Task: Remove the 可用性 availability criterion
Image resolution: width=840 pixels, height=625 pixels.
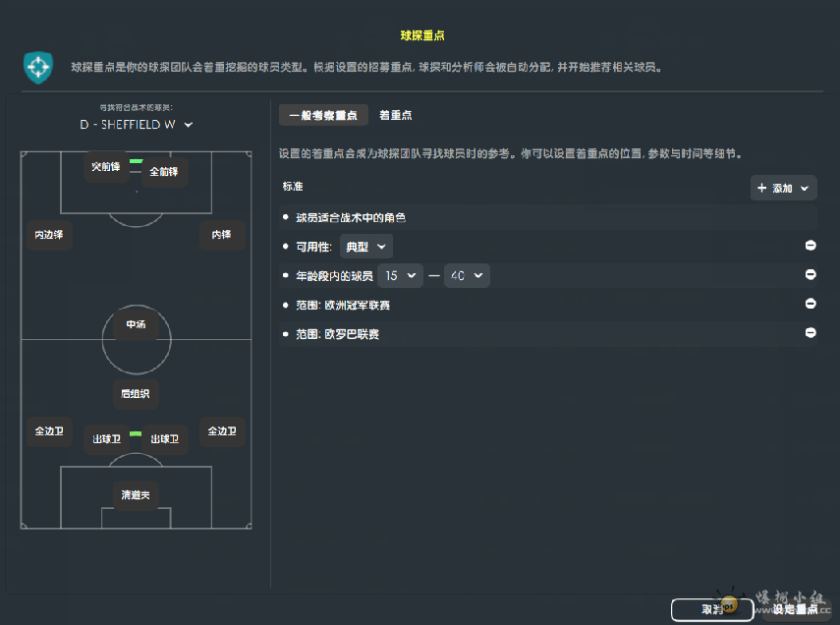Action: point(811,246)
